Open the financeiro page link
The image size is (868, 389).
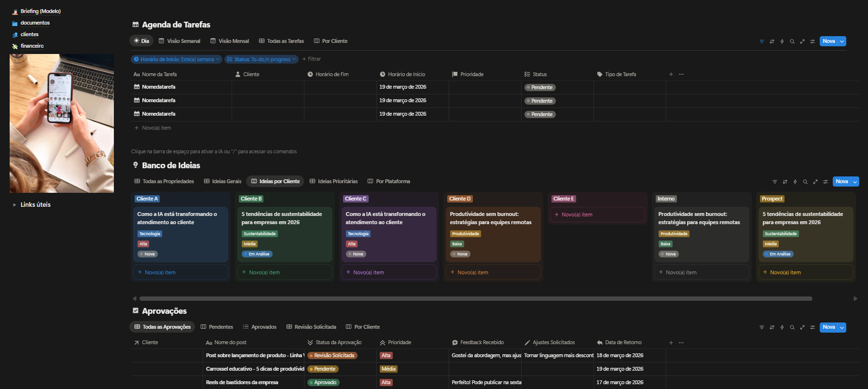(x=32, y=46)
